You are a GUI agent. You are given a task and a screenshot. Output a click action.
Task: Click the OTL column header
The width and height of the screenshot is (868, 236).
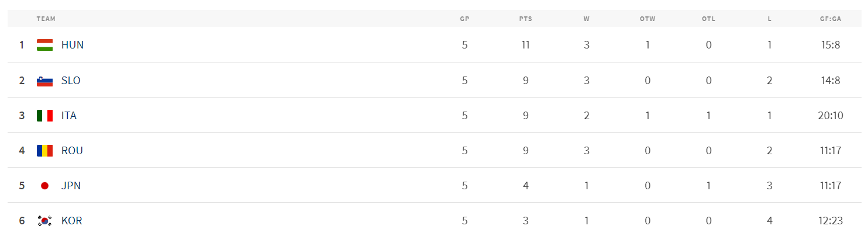[708, 19]
